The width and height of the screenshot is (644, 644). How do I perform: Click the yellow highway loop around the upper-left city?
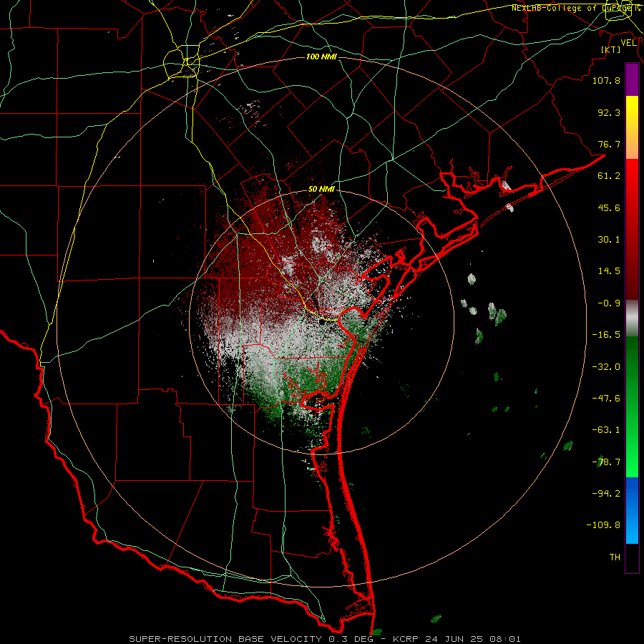[x=182, y=62]
